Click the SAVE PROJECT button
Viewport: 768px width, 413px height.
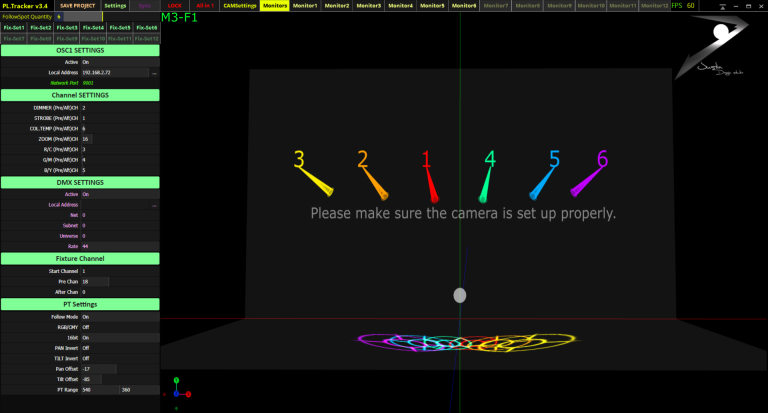pyautogui.click(x=78, y=6)
